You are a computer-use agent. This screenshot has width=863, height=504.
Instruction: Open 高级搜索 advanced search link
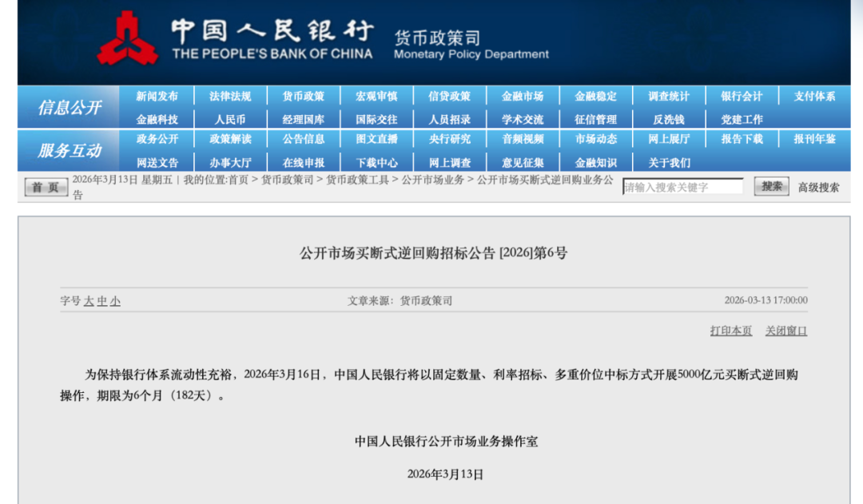pyautogui.click(x=818, y=188)
